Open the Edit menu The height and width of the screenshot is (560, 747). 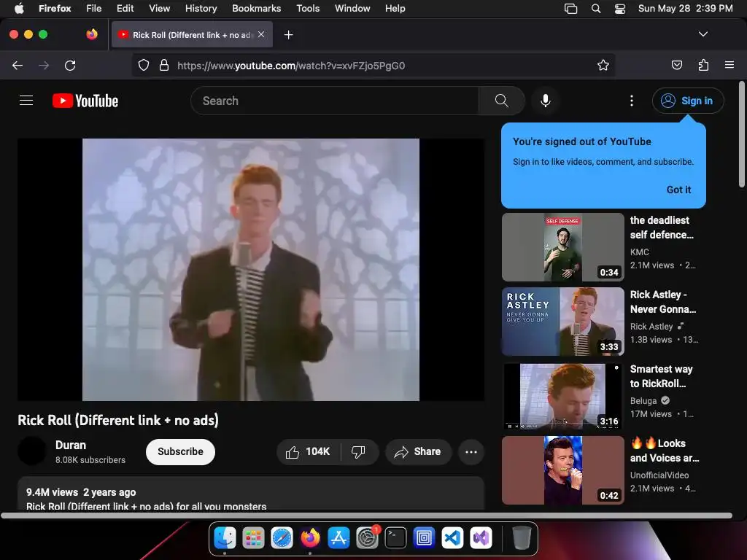[x=125, y=9]
